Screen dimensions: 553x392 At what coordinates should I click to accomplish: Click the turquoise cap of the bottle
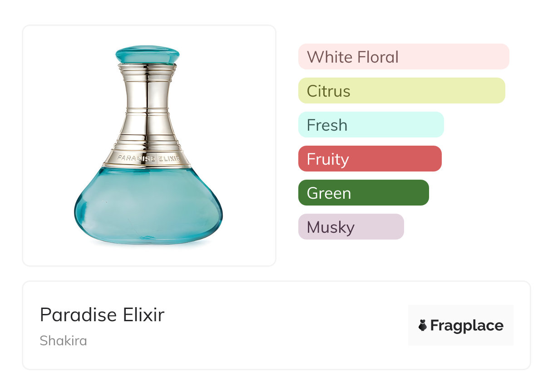pos(148,55)
